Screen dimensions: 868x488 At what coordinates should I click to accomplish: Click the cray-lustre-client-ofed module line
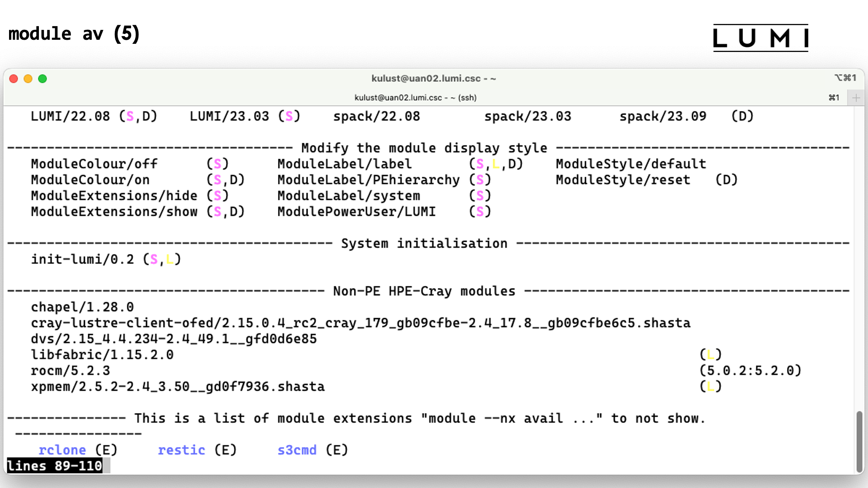click(x=360, y=323)
